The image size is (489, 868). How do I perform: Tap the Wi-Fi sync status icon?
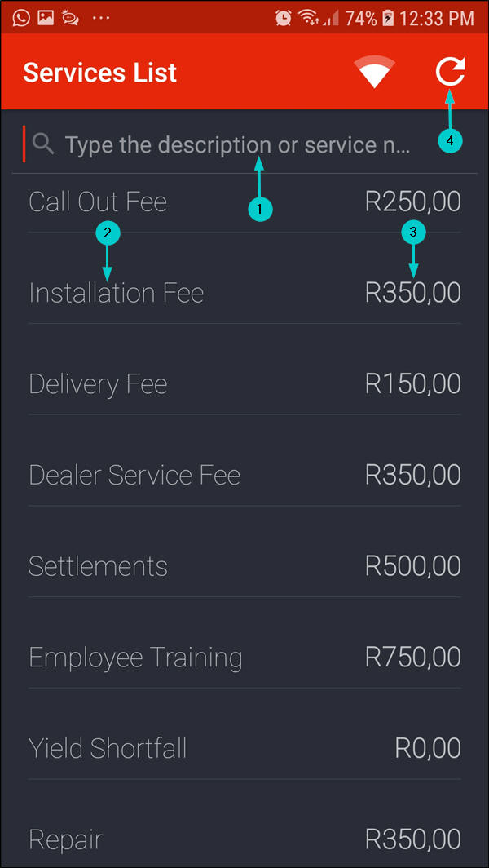375,73
